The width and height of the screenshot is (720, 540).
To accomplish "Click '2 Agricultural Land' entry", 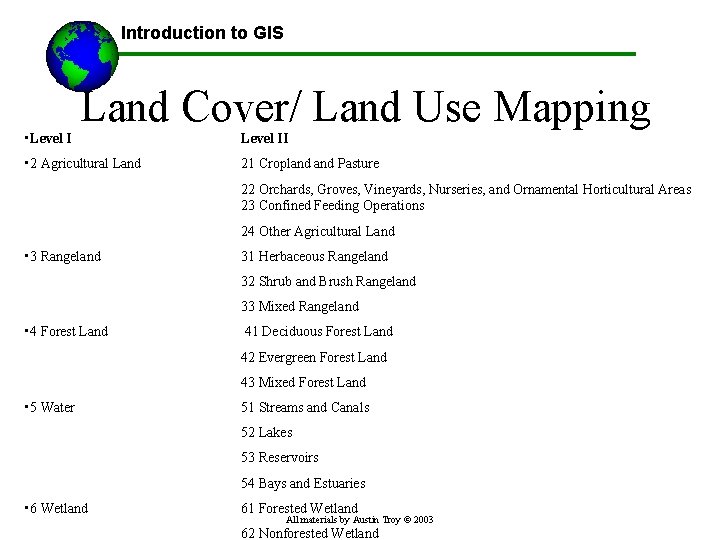I will [85, 164].
